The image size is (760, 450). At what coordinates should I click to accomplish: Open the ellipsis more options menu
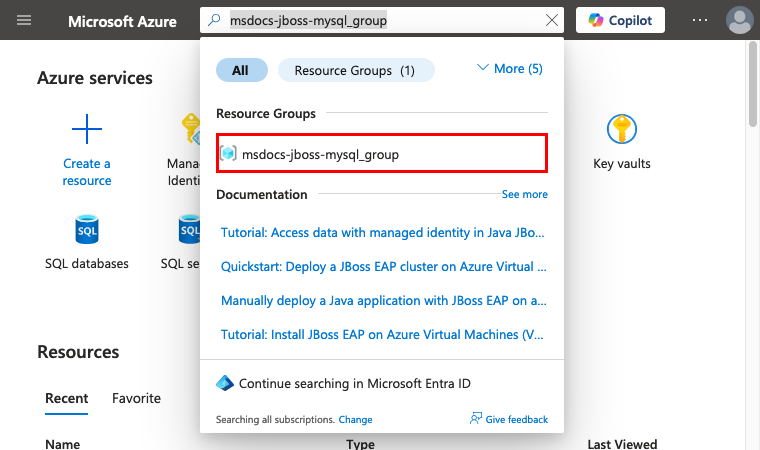(699, 20)
